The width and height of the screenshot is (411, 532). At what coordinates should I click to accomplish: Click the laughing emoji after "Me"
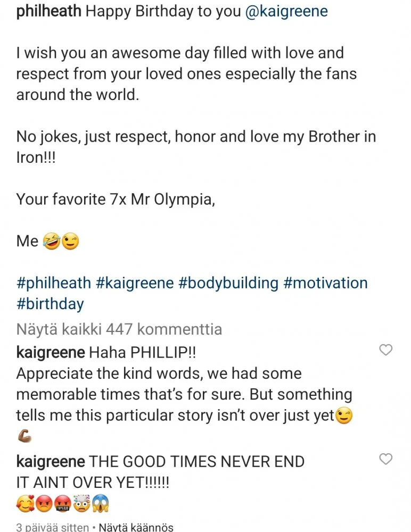tap(51, 242)
